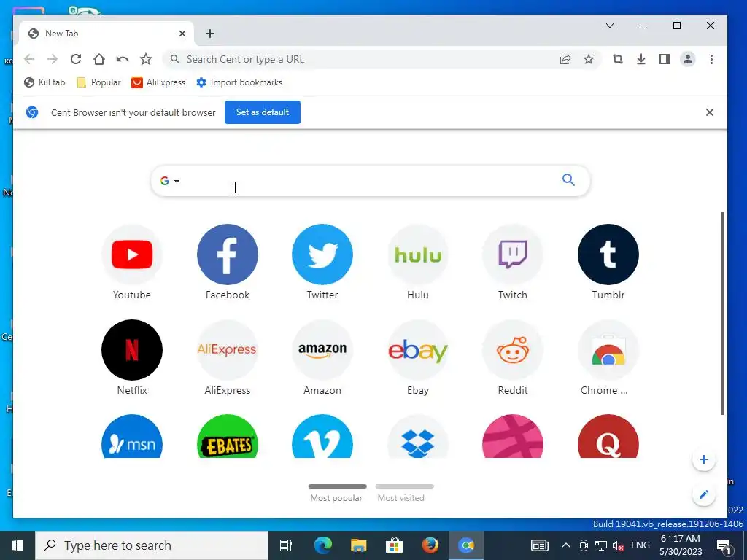This screenshot has width=747, height=560.
Task: Click the muted volume tray icon
Action: [x=618, y=545]
